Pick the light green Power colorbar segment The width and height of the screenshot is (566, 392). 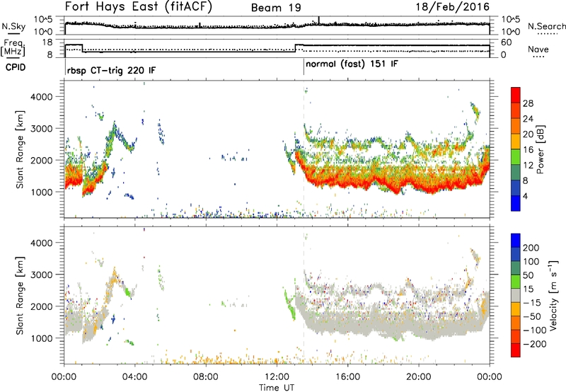516,157
